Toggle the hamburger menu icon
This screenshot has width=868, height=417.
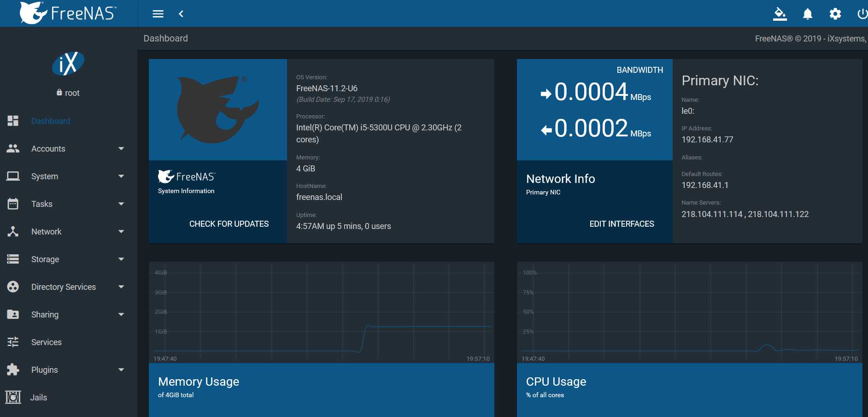pos(158,14)
